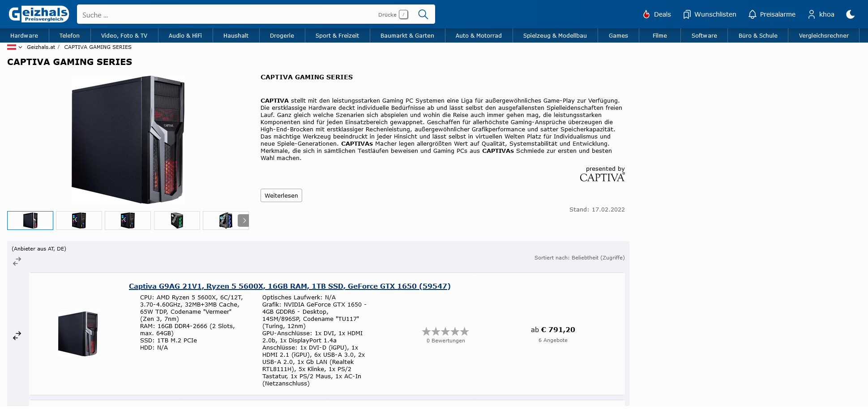Open the Vergleichsrechner menu item
Image resolution: width=868 pixels, height=415 pixels.
tap(823, 35)
